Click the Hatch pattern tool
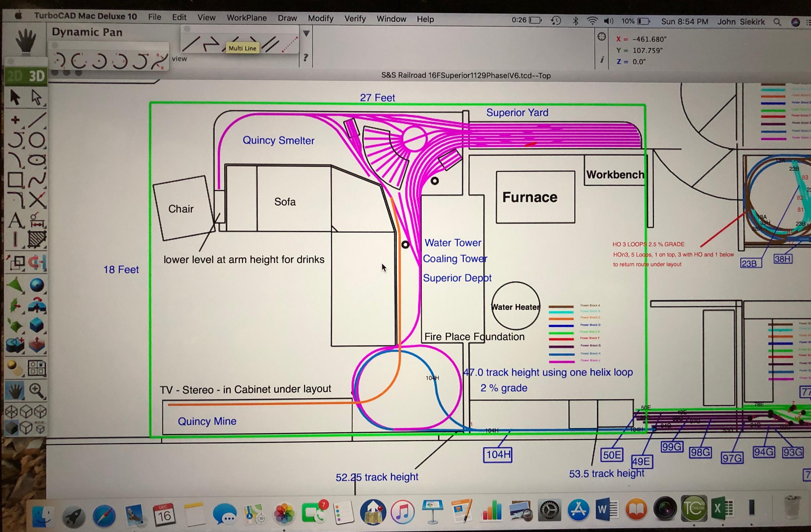Viewport: 811px width, 532px height. pos(37,239)
